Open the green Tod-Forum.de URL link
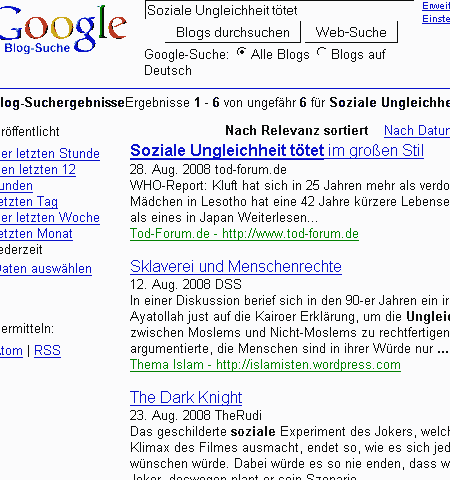450x480 pixels. tap(244, 234)
